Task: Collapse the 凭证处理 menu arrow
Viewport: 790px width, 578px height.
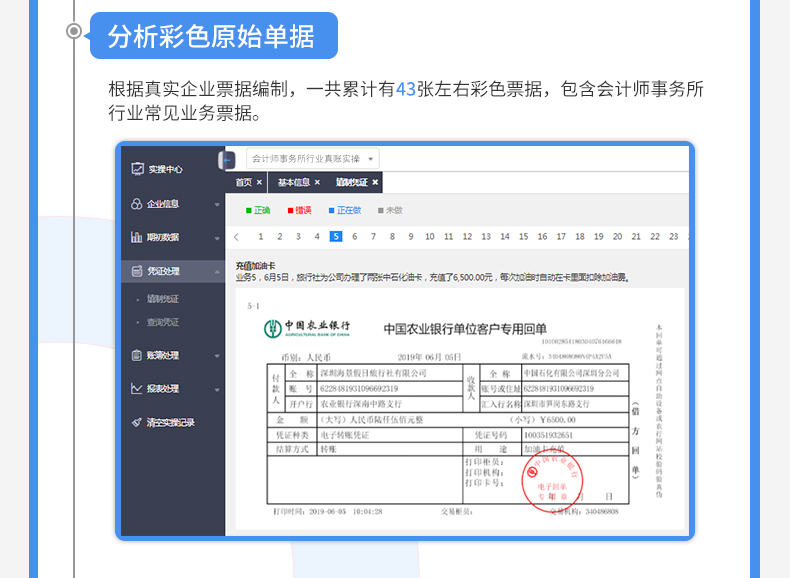Action: click(x=217, y=272)
